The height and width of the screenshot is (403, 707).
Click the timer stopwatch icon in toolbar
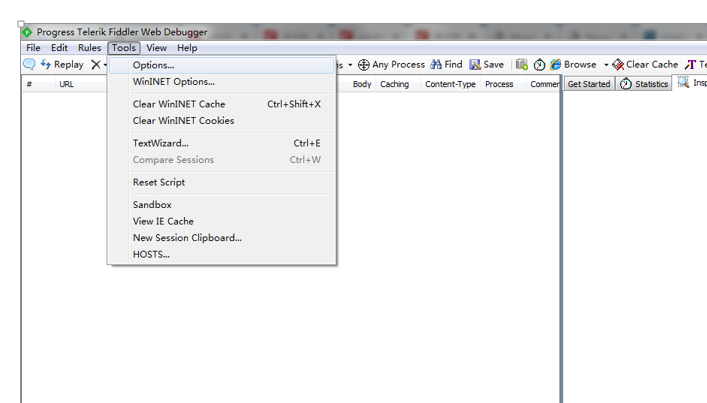click(x=539, y=65)
